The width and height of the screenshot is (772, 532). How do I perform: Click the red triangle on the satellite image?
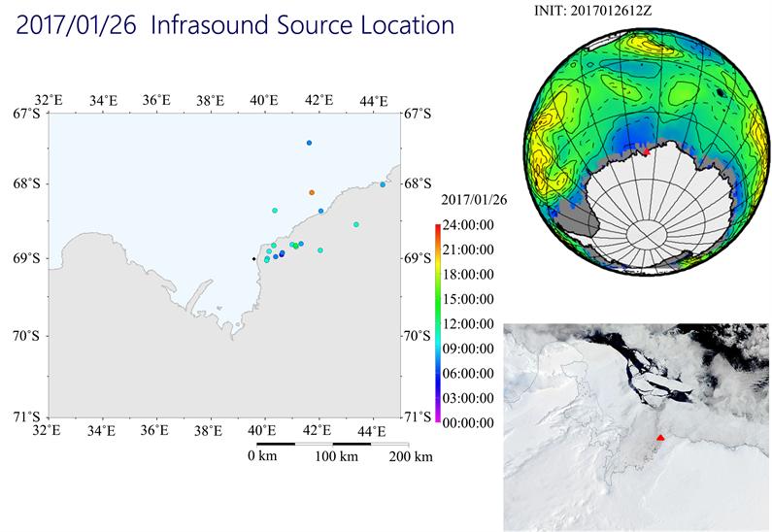click(x=661, y=438)
